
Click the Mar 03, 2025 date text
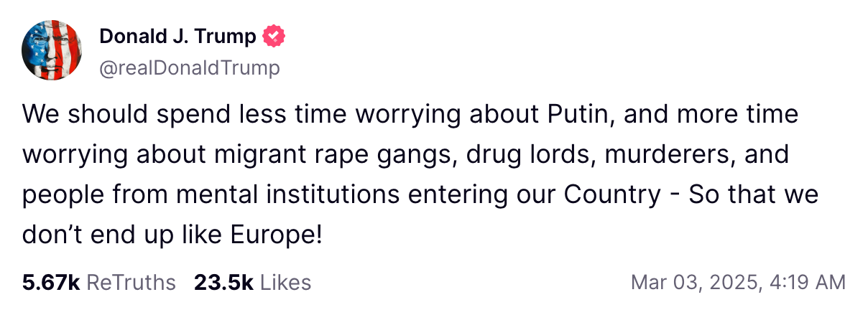pyautogui.click(x=693, y=283)
